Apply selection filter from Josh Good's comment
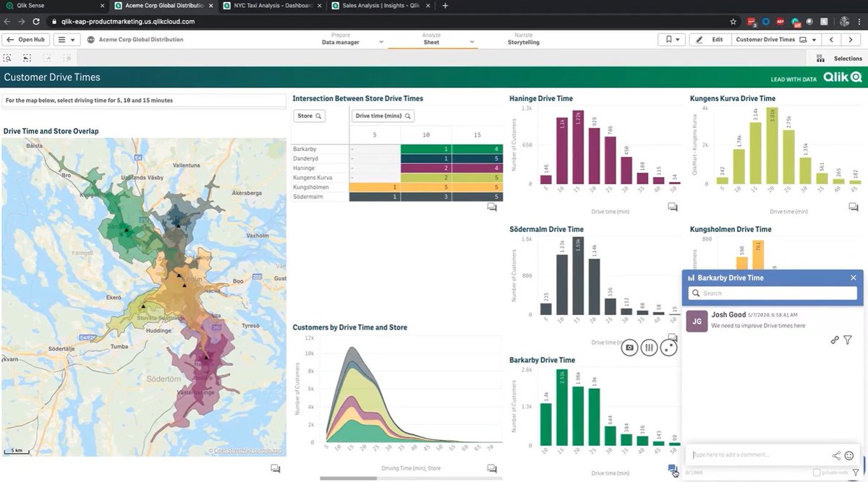Image resolution: width=868 pixels, height=482 pixels. [x=848, y=340]
